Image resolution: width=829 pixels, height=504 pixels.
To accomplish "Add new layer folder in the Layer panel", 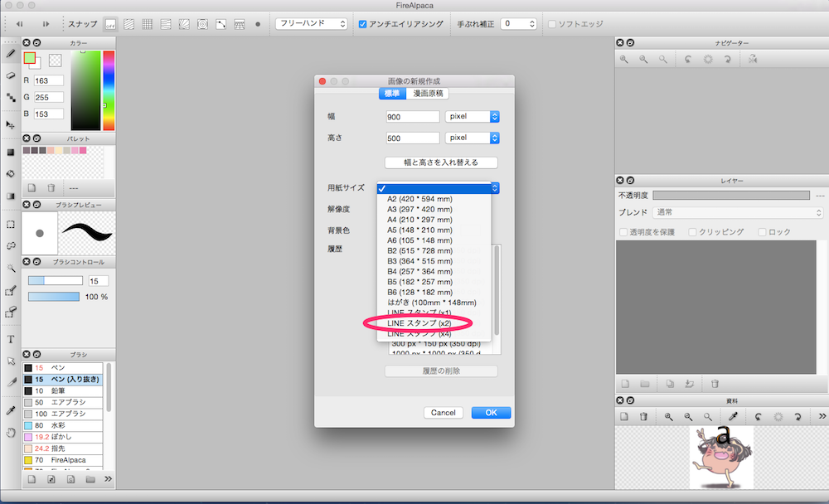I will 644,384.
